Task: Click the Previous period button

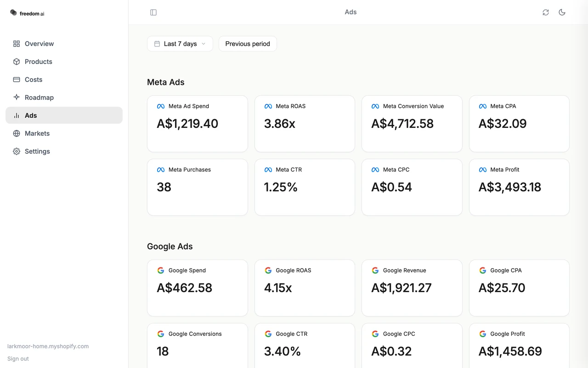Action: pos(248,44)
